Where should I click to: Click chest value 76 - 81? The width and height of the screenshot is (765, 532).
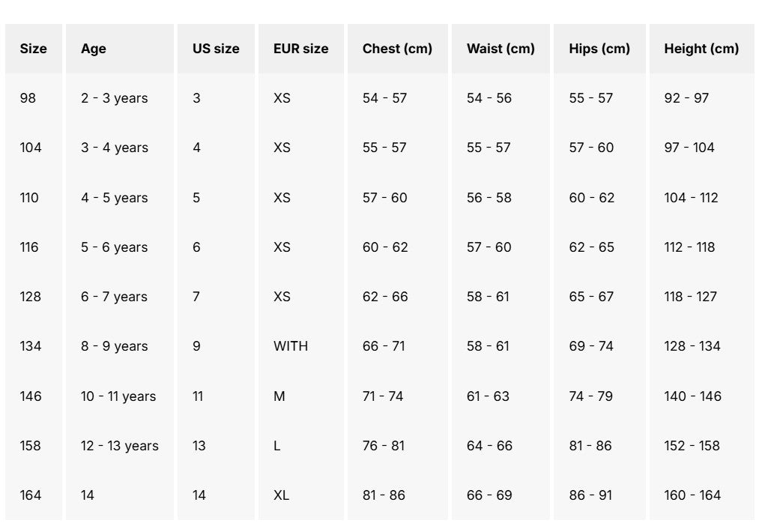384,446
